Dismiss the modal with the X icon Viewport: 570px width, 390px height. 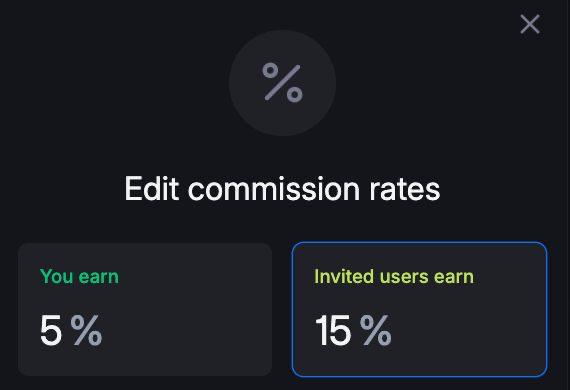click(x=530, y=24)
